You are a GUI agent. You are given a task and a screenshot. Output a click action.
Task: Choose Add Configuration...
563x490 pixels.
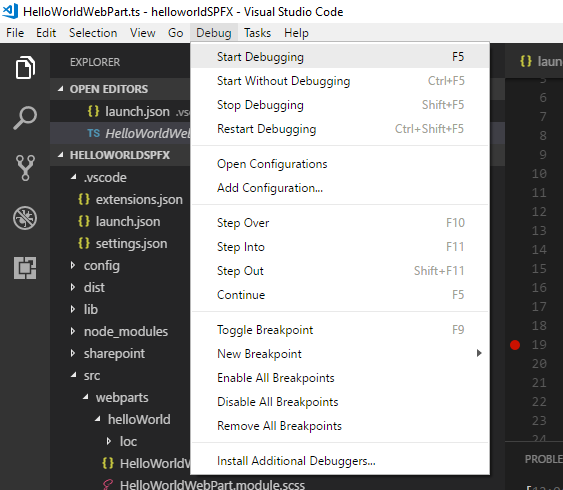[340, 188]
